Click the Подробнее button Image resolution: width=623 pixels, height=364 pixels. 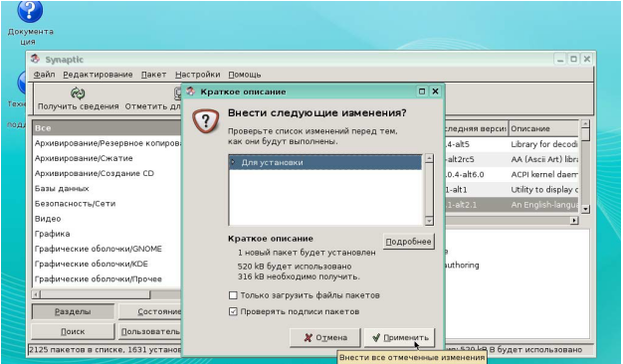point(408,242)
